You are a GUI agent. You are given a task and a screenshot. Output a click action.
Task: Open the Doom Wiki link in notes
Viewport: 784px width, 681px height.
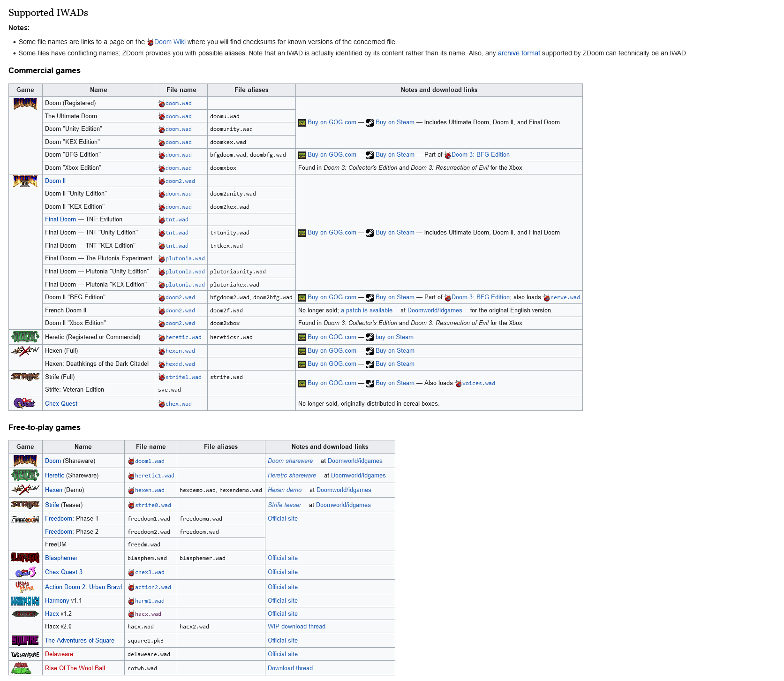click(170, 42)
